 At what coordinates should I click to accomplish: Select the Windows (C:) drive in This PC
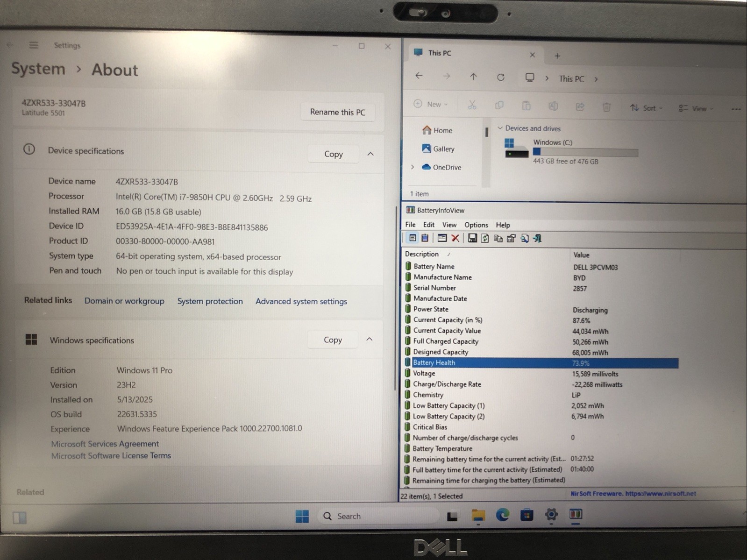point(571,151)
